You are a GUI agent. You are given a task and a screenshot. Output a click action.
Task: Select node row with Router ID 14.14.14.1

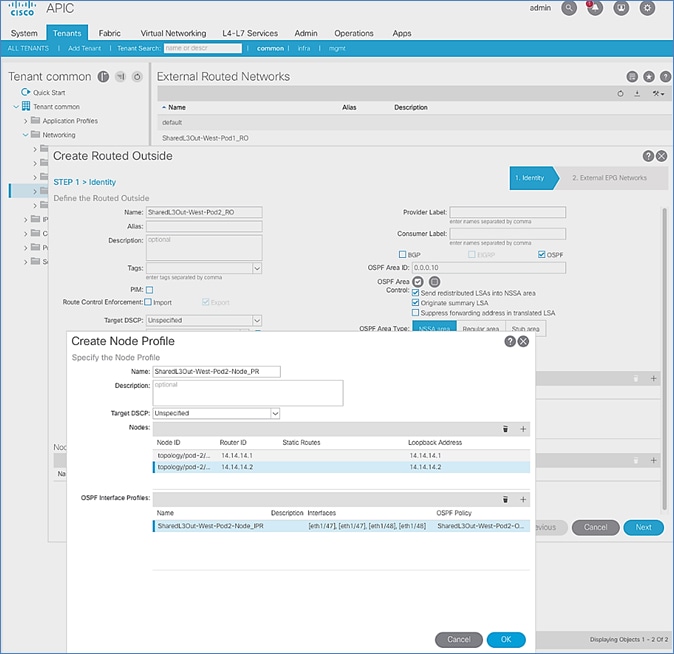341,455
